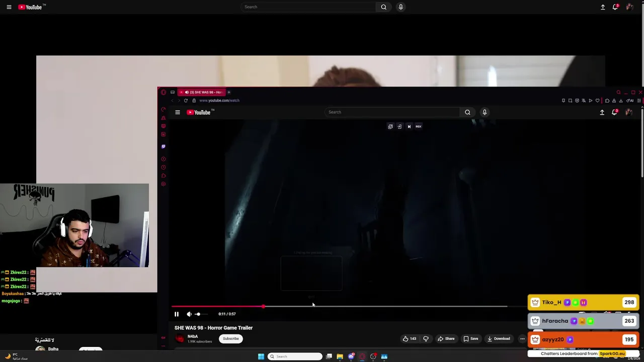
Task: Click the heart bookmark icon in Opera toolbar
Action: tap(597, 101)
